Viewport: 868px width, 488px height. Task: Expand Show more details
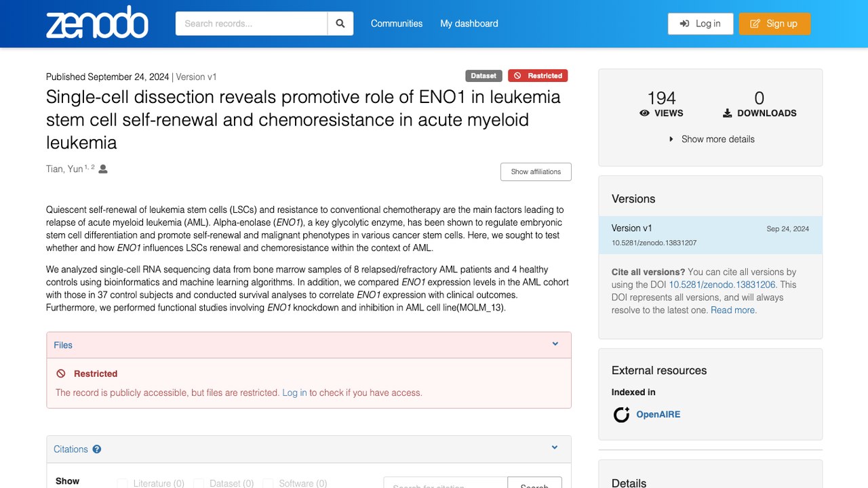pos(711,139)
